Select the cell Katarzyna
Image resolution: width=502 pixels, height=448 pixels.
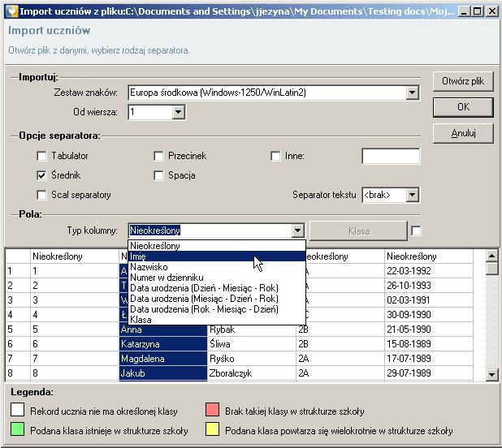point(163,344)
